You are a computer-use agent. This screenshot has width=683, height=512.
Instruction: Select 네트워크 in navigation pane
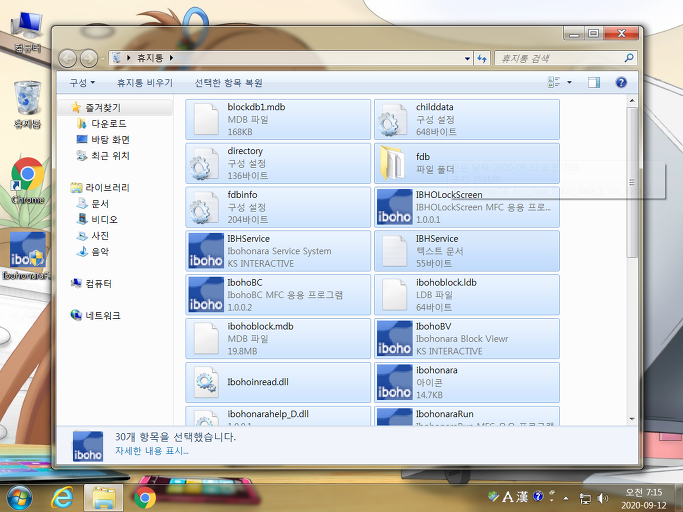(x=103, y=315)
